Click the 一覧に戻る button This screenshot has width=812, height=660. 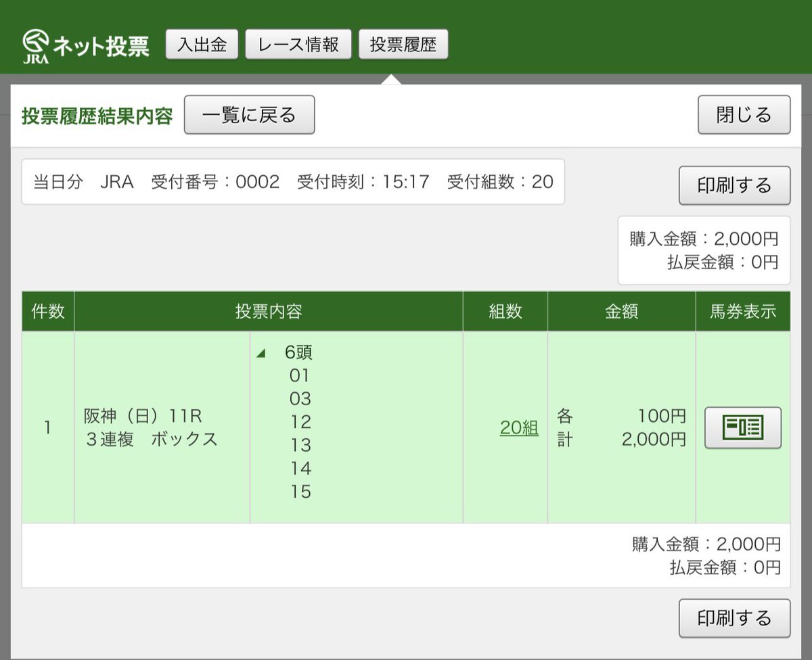point(250,115)
